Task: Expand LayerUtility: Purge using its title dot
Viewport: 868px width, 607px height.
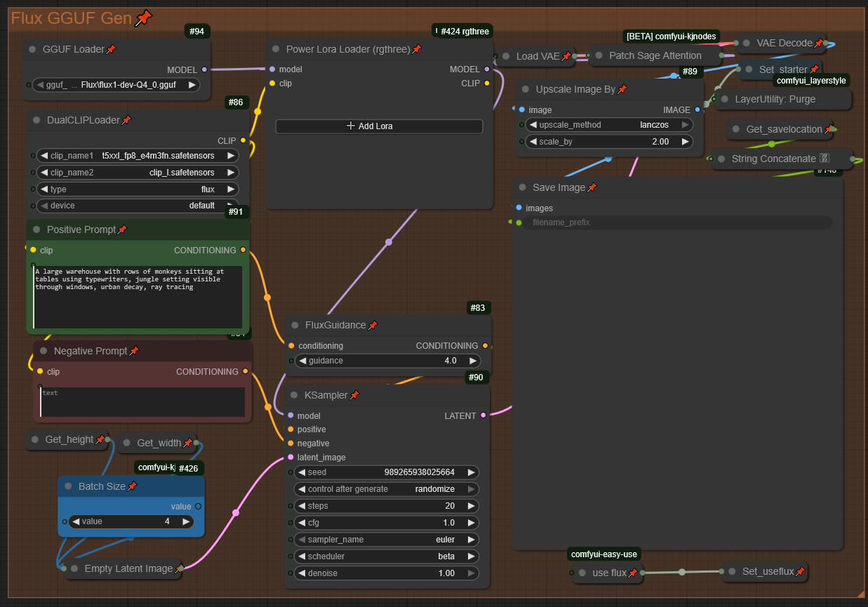Action: point(725,99)
